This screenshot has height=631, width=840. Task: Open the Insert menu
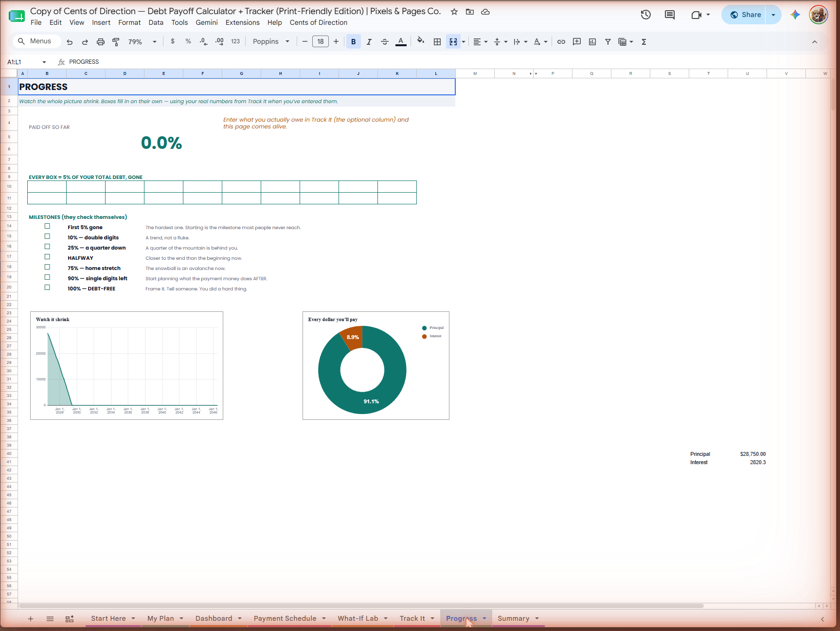click(101, 22)
